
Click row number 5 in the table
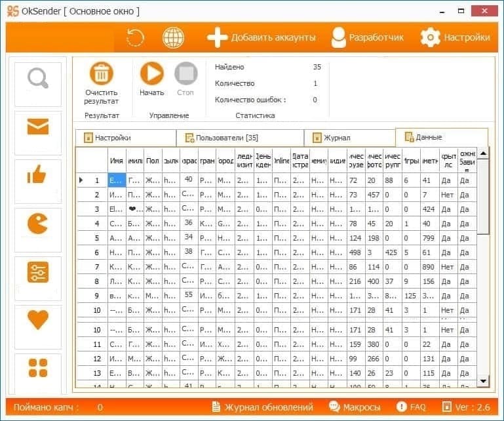pos(97,238)
